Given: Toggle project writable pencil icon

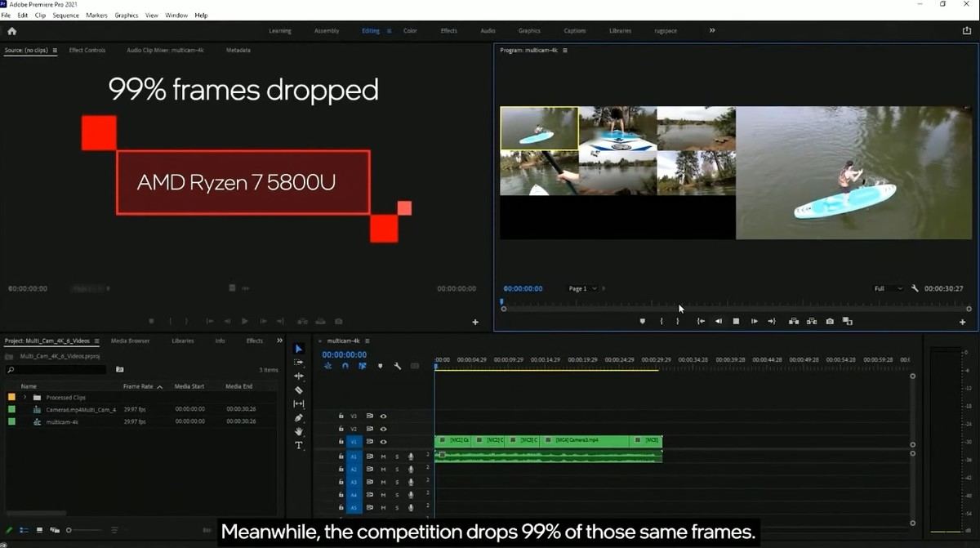Looking at the screenshot, I should point(9,530).
